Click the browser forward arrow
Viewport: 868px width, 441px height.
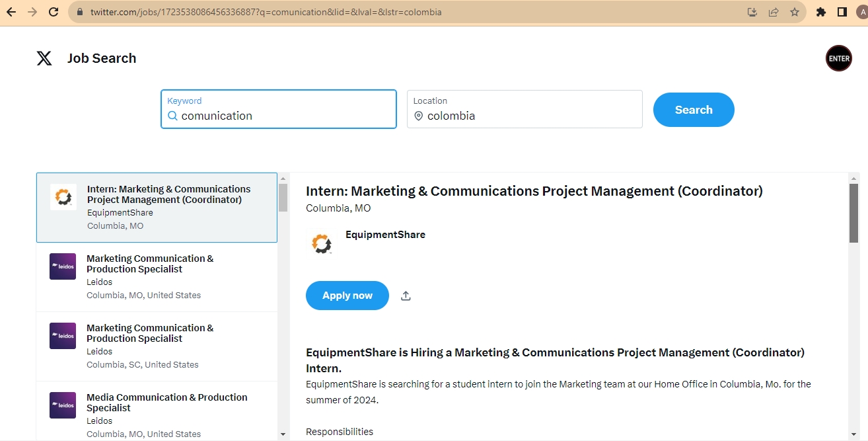point(32,12)
